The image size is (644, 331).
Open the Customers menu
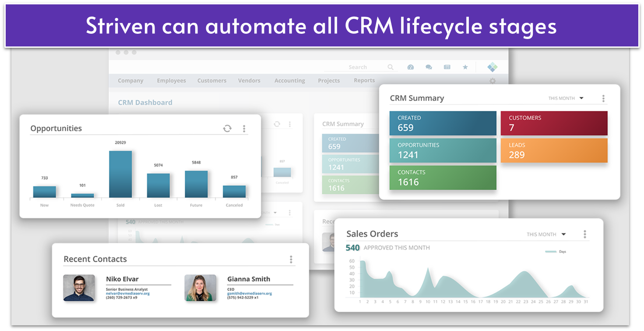(212, 81)
